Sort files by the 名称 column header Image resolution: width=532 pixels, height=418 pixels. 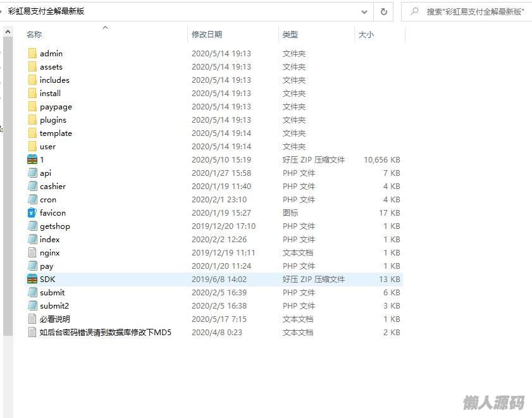[x=34, y=35]
